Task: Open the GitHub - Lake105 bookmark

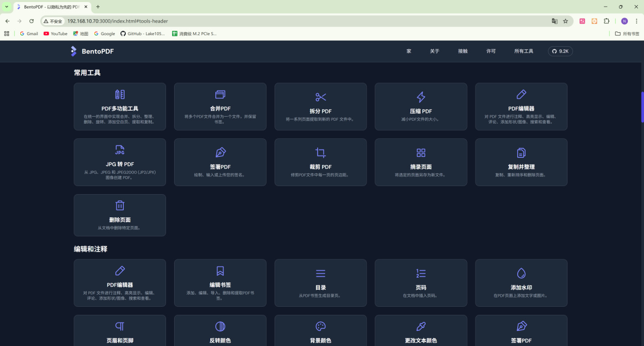Action: point(142,34)
